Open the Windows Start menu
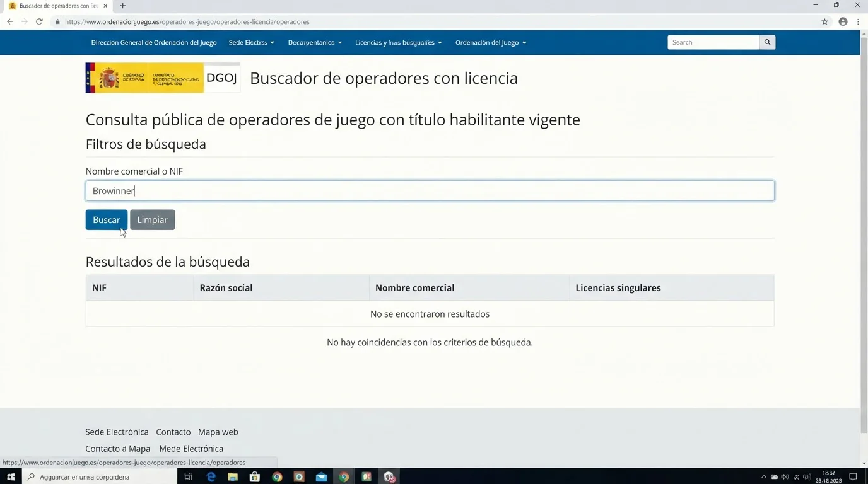This screenshot has height=484, width=868. [x=11, y=477]
